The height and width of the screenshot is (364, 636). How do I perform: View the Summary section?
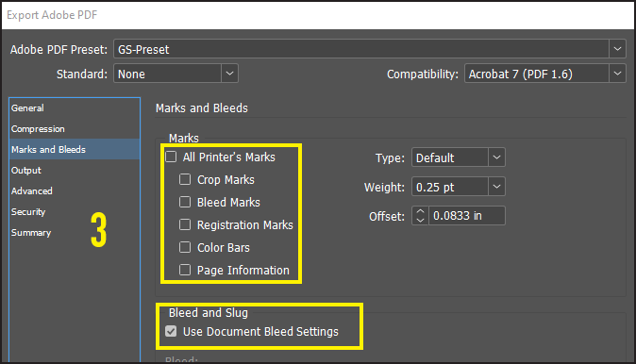[75, 233]
